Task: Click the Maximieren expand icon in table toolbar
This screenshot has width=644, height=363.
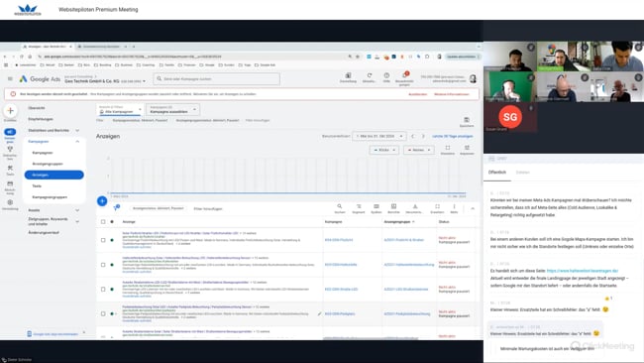Action: [x=437, y=206]
